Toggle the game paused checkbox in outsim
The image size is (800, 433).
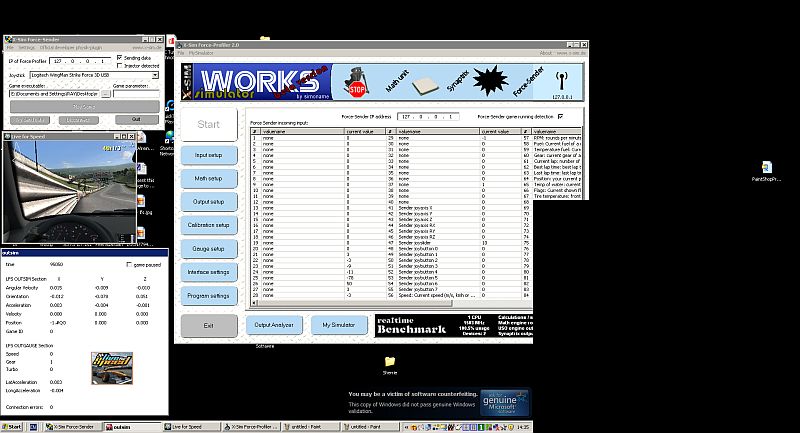pos(129,265)
